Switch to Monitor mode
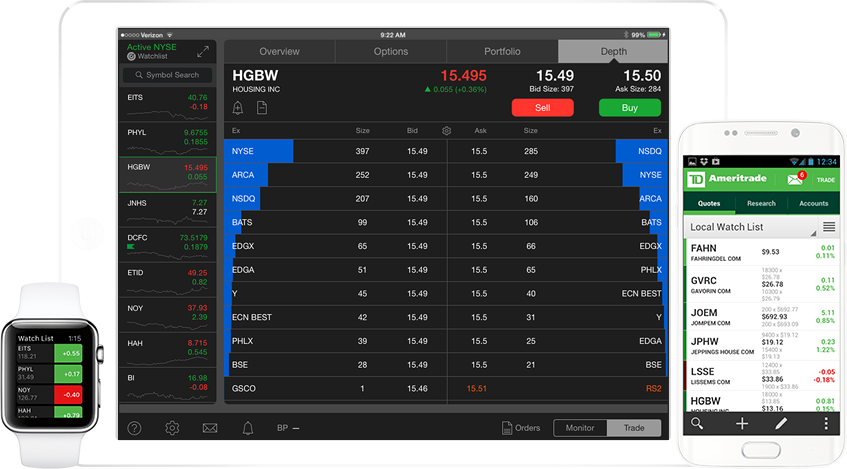 point(580,428)
